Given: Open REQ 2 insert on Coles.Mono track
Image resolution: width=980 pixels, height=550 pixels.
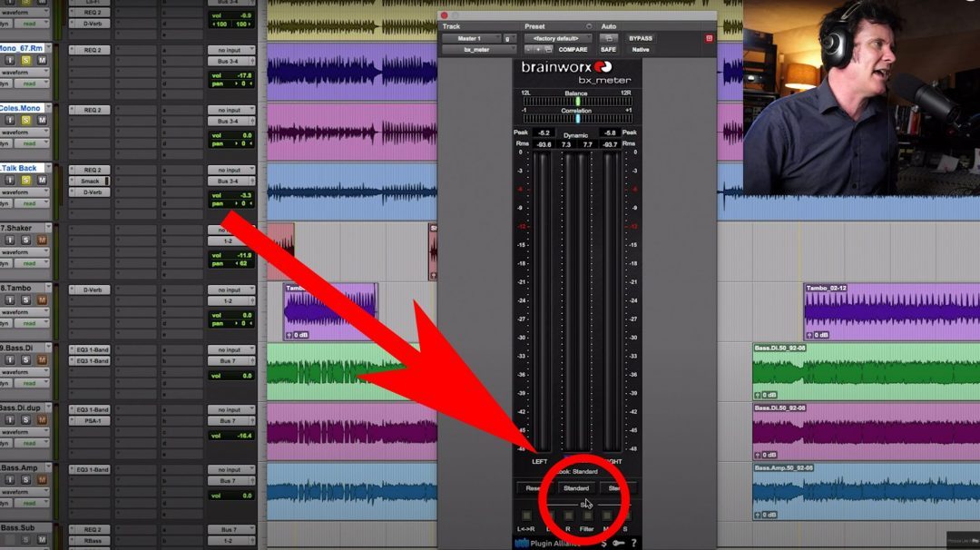Looking at the screenshot, I should pyautogui.click(x=89, y=110).
